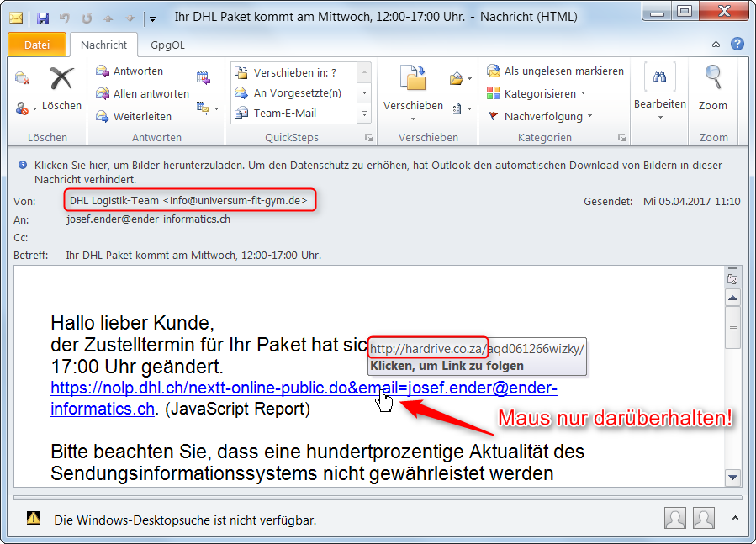This screenshot has height=544, width=756.
Task: Click the ignore conversation icon in Löschen group
Action: click(x=22, y=77)
